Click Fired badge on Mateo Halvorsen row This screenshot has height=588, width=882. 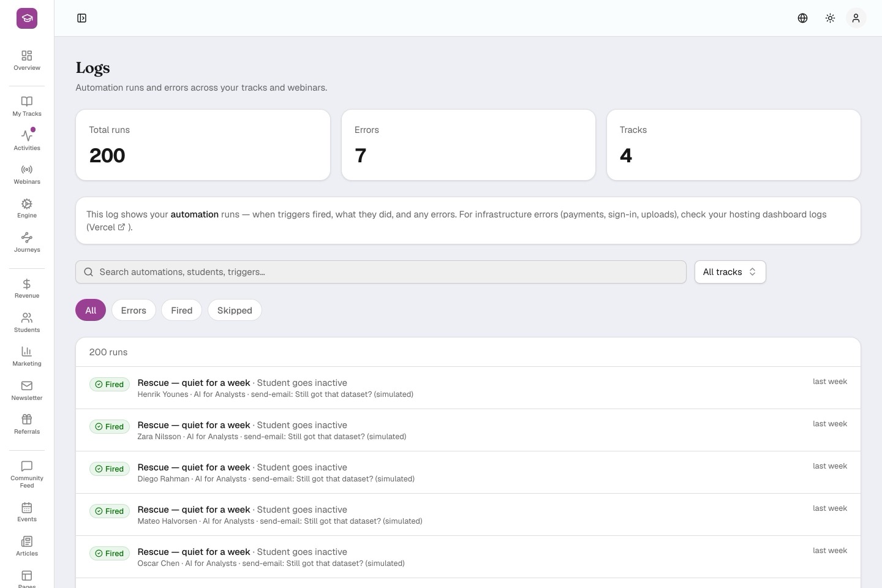110,511
